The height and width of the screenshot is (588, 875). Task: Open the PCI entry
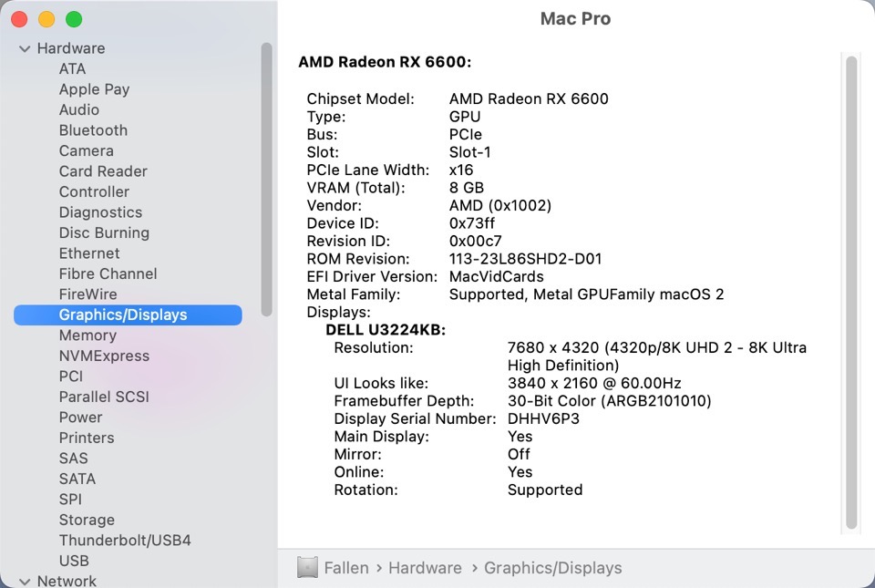tap(71, 377)
